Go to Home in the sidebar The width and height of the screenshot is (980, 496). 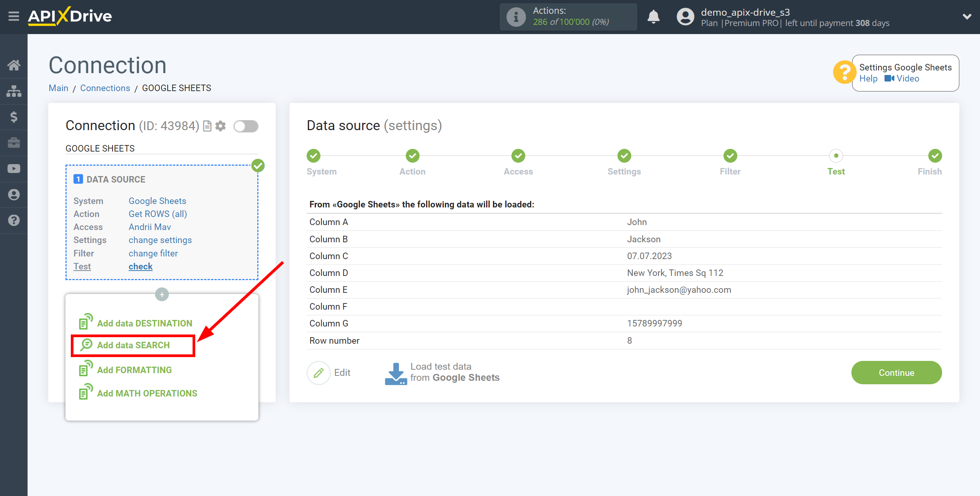[x=14, y=65]
